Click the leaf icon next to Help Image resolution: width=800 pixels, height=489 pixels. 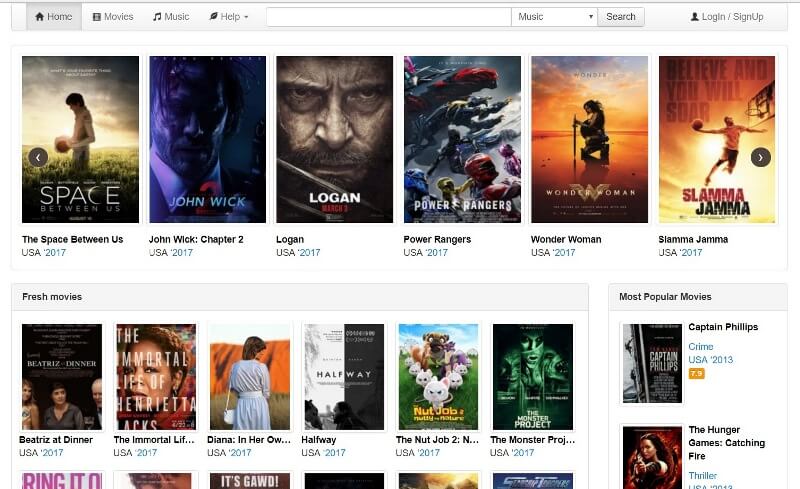pyautogui.click(x=213, y=17)
